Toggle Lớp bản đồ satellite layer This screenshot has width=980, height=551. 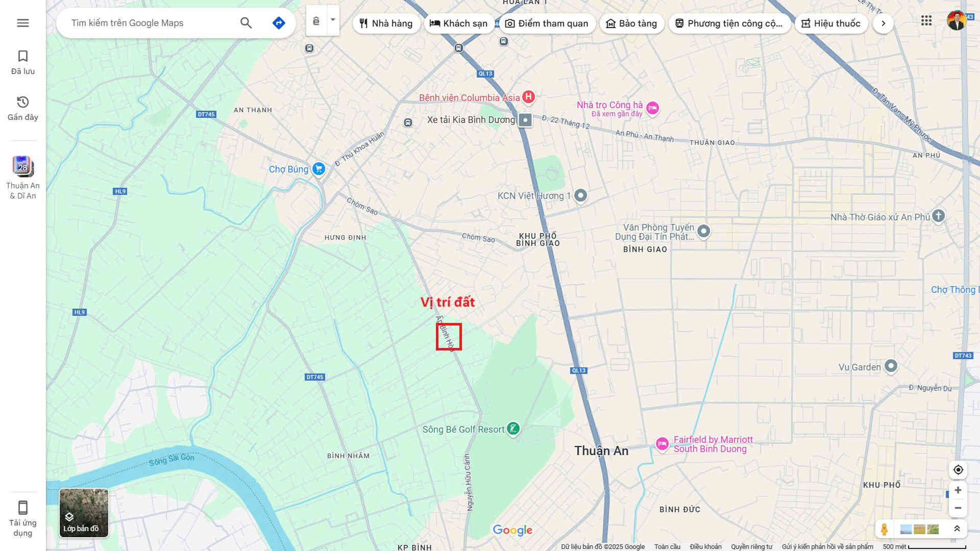84,513
